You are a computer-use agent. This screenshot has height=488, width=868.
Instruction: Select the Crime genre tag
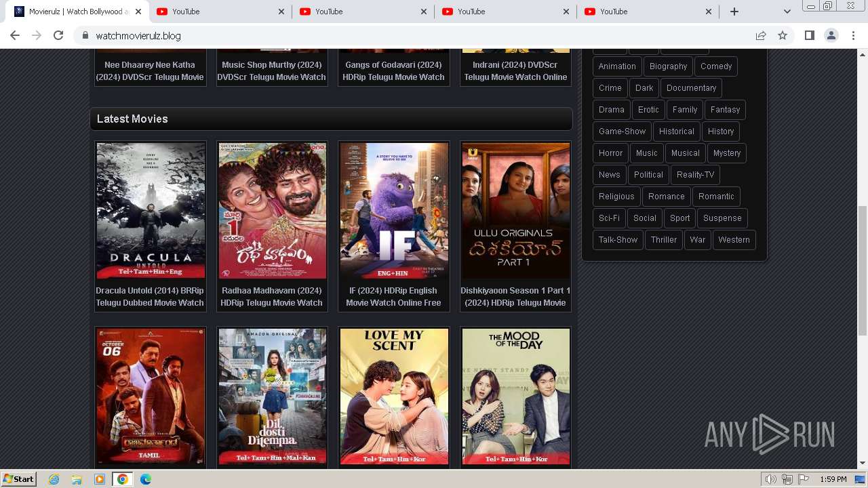tap(610, 88)
